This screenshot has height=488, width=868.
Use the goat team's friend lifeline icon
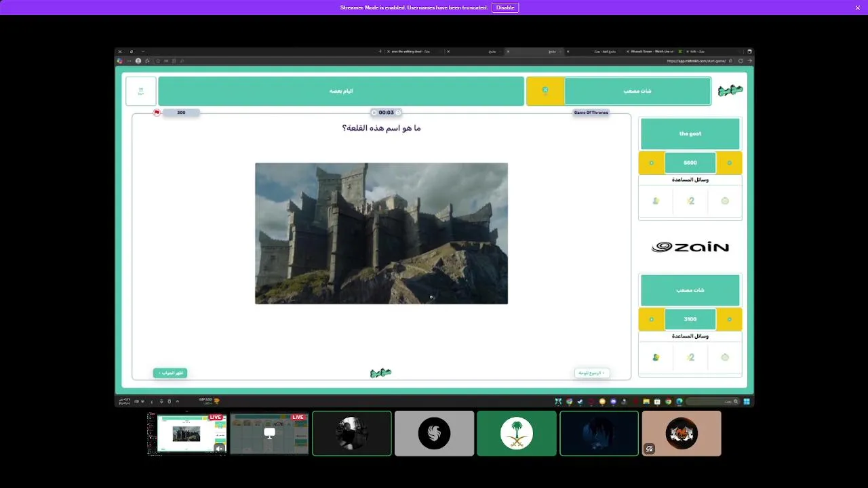656,201
